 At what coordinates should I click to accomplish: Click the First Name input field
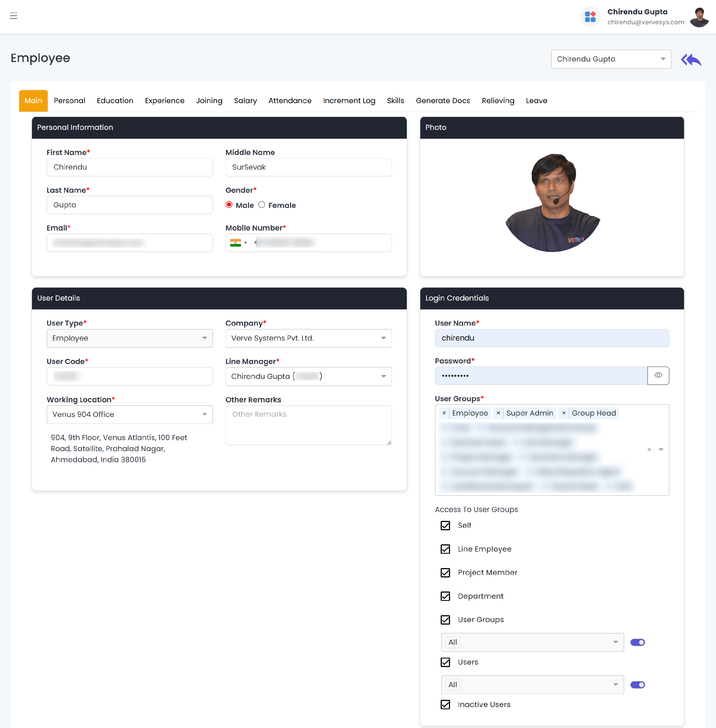[130, 167]
